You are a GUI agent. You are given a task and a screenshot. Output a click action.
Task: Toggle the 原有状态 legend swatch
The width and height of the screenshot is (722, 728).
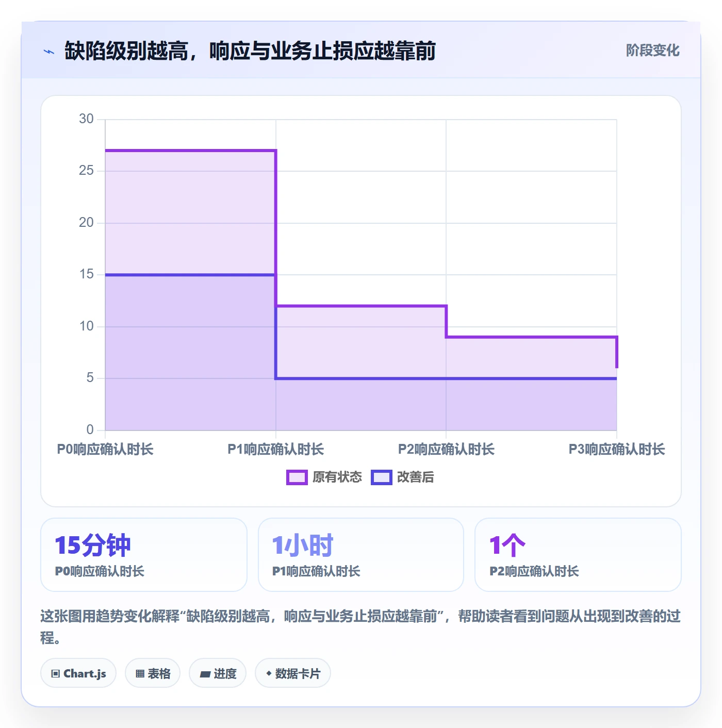[x=297, y=477]
